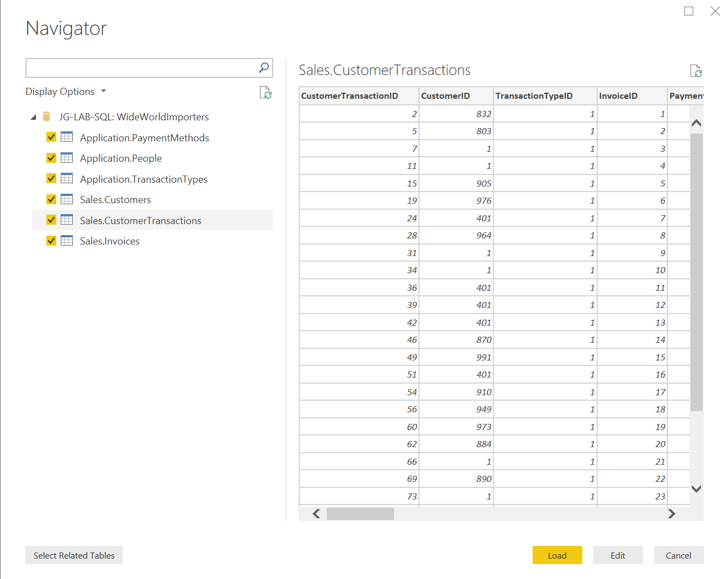
Task: Select the JG-LAB-SQL: WideWorldImporters database
Action: (134, 117)
